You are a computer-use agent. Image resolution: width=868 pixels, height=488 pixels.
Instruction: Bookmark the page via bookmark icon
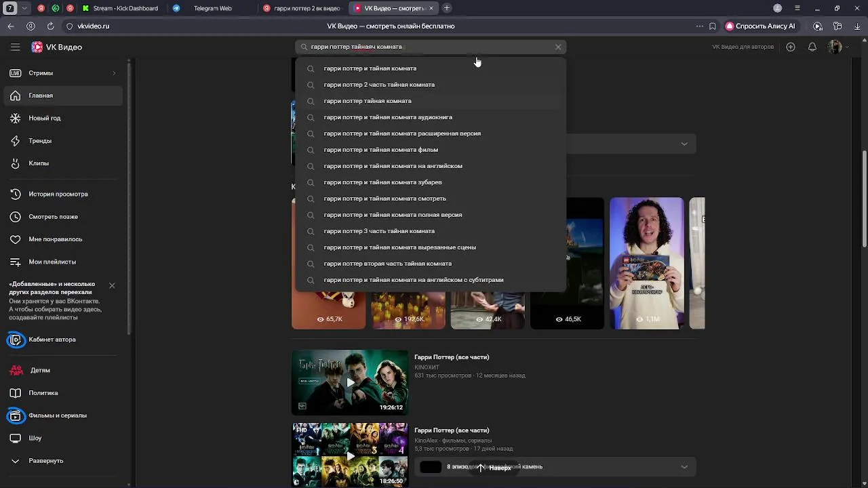pyautogui.click(x=712, y=26)
